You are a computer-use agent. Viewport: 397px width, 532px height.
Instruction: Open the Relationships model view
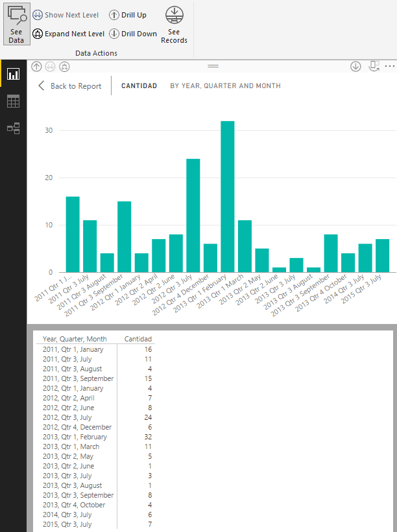(x=13, y=128)
